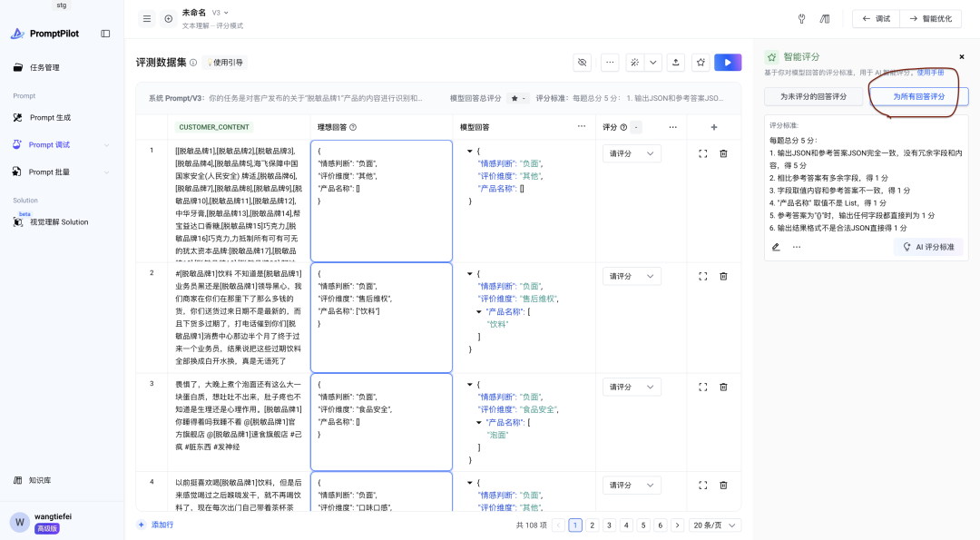The height and width of the screenshot is (540, 980).
Task: Go to page 6 in the pagination
Action: pyautogui.click(x=660, y=525)
